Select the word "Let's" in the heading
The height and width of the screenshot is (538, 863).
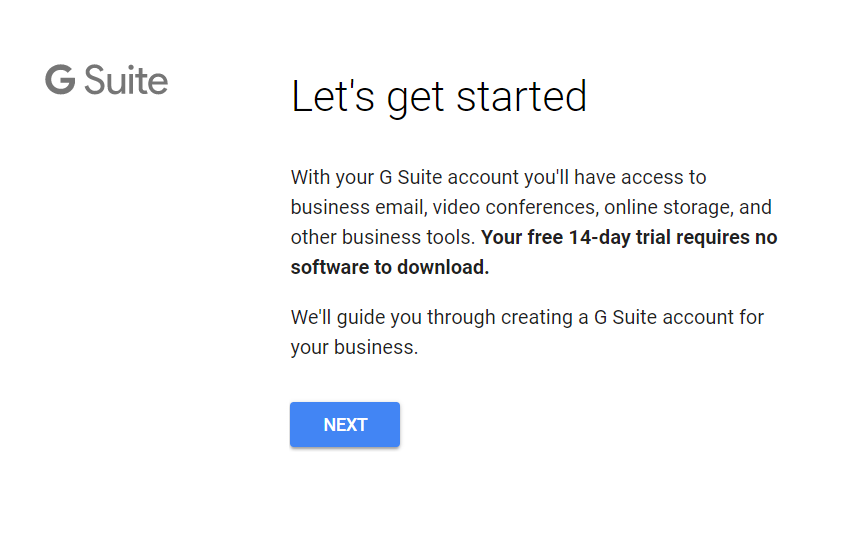pyautogui.click(x=332, y=96)
